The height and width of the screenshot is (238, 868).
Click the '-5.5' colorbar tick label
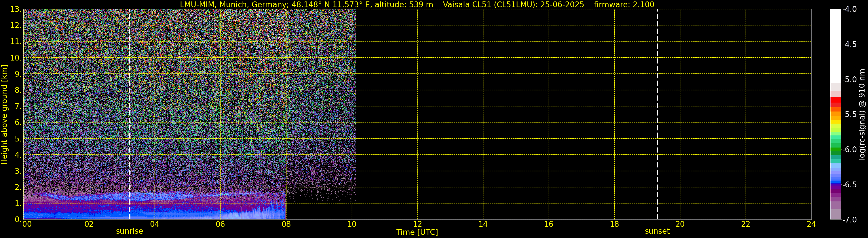pos(849,114)
